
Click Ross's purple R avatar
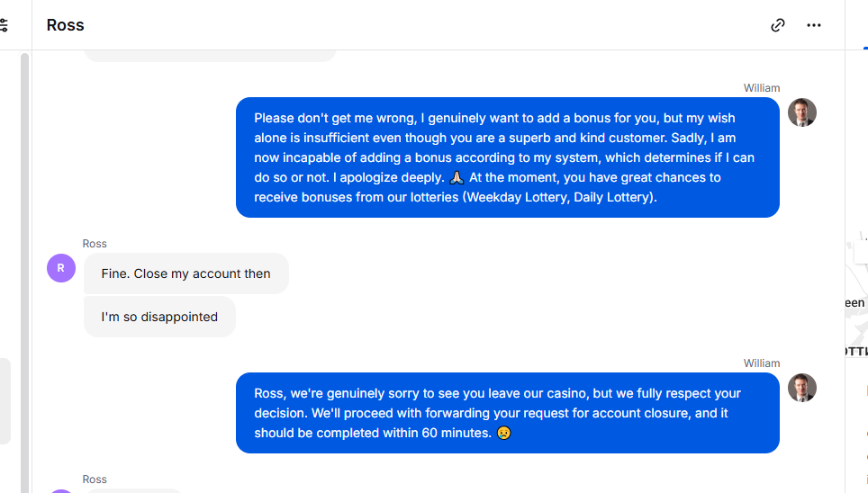point(61,268)
